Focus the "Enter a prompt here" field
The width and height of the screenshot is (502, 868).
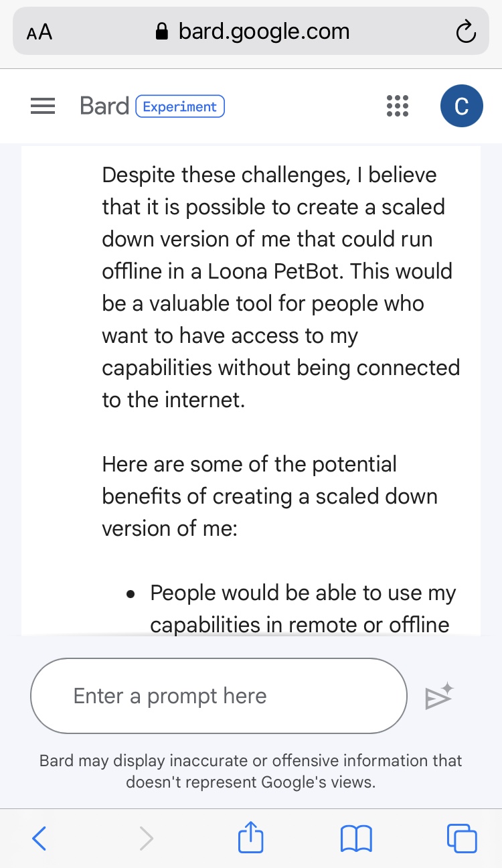218,697
